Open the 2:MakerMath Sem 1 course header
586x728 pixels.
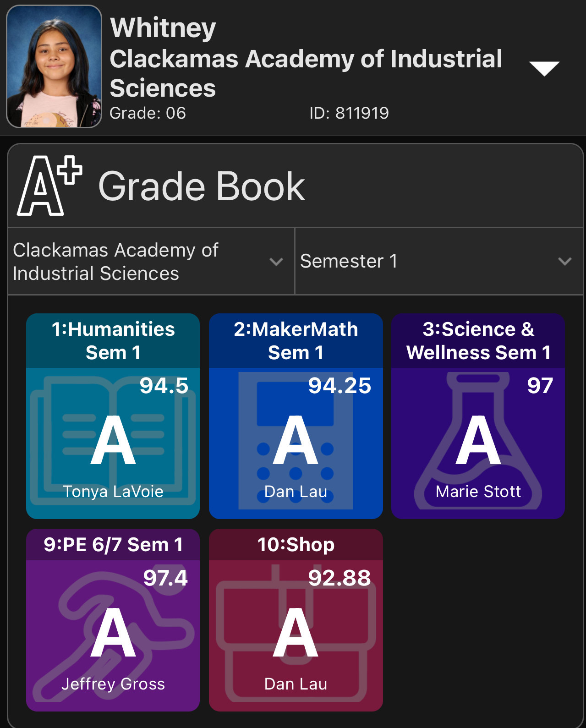[x=296, y=341]
